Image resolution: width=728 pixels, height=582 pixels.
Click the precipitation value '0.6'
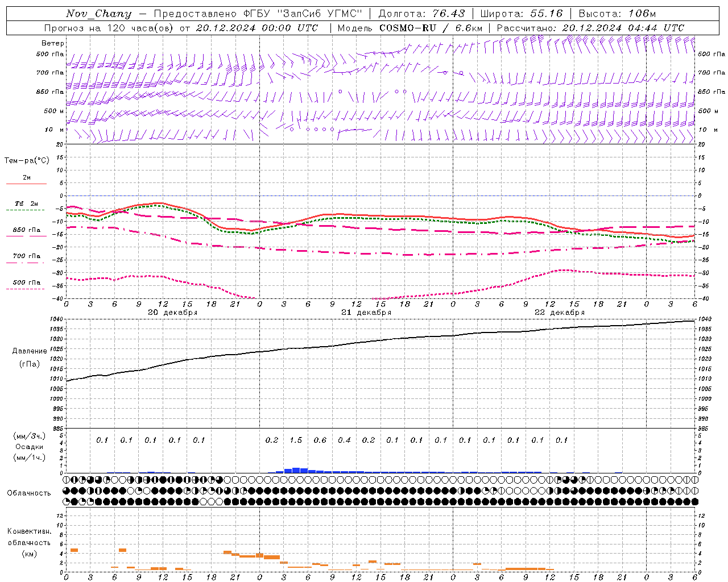(x=320, y=440)
